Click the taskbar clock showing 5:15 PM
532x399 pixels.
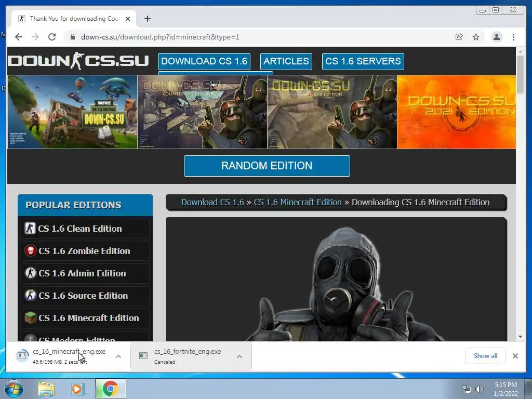click(506, 389)
